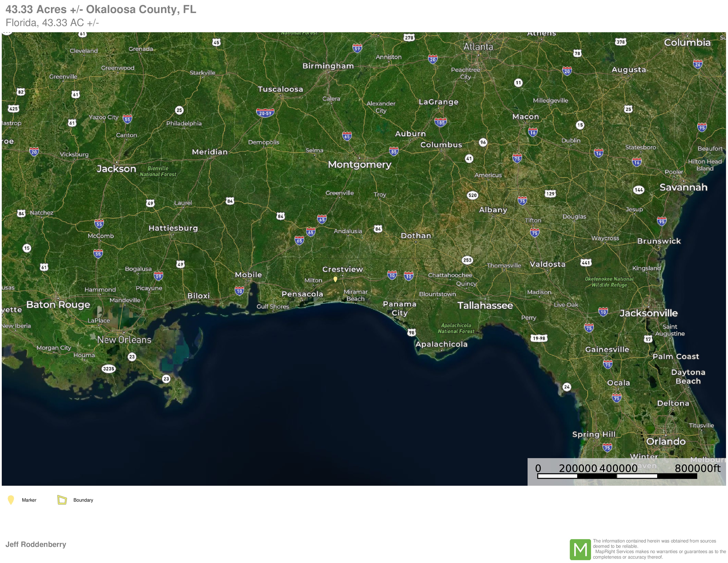
Task: Click the I-20/59 highway shield near Tuscaloosa
Action: 265,113
